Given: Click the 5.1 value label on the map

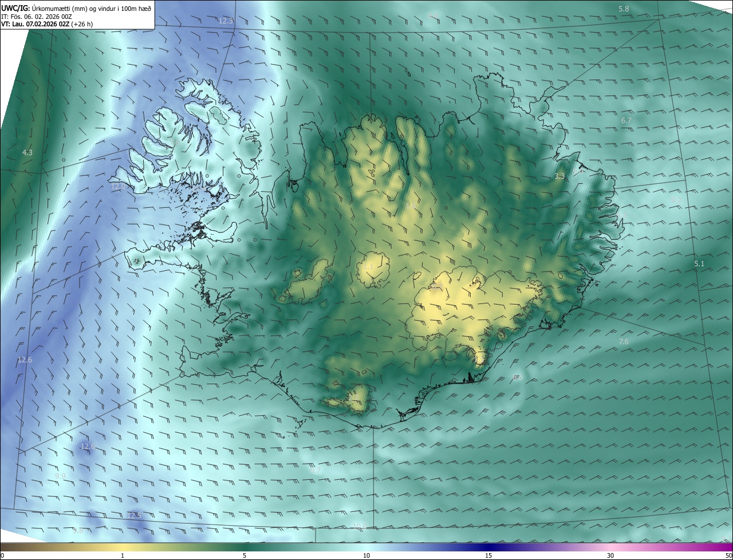Looking at the screenshot, I should (x=699, y=263).
